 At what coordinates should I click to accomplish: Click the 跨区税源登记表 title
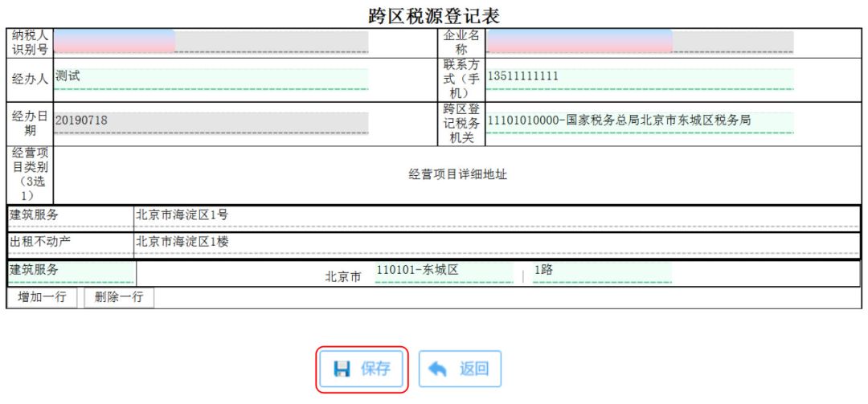(434, 15)
